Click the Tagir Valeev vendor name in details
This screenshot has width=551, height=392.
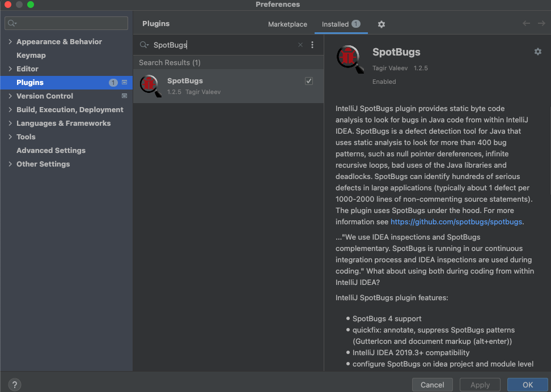pyautogui.click(x=390, y=68)
